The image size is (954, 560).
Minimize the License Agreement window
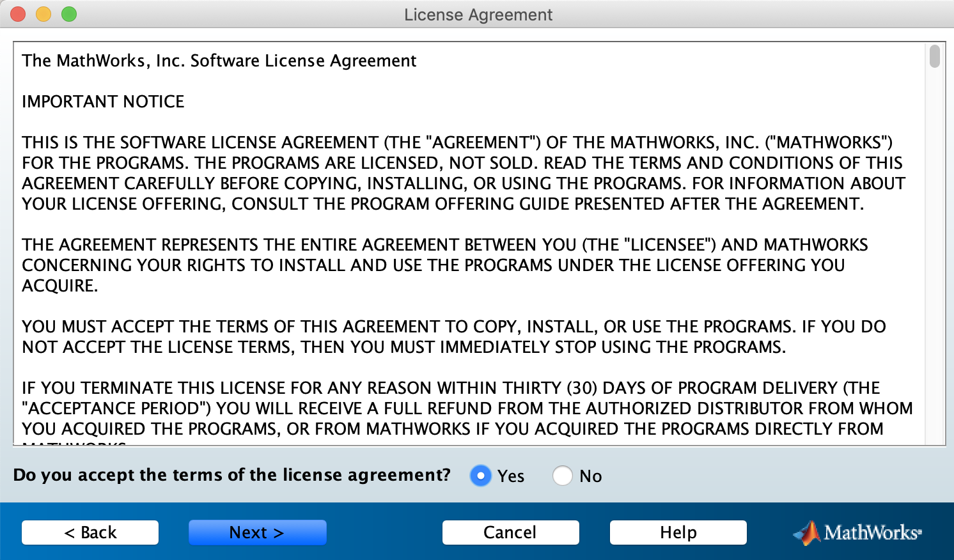pyautogui.click(x=43, y=14)
